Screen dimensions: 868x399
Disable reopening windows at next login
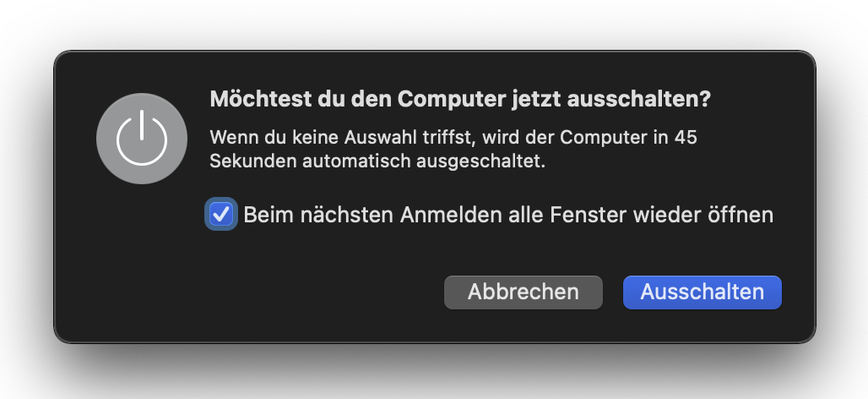[x=221, y=215]
